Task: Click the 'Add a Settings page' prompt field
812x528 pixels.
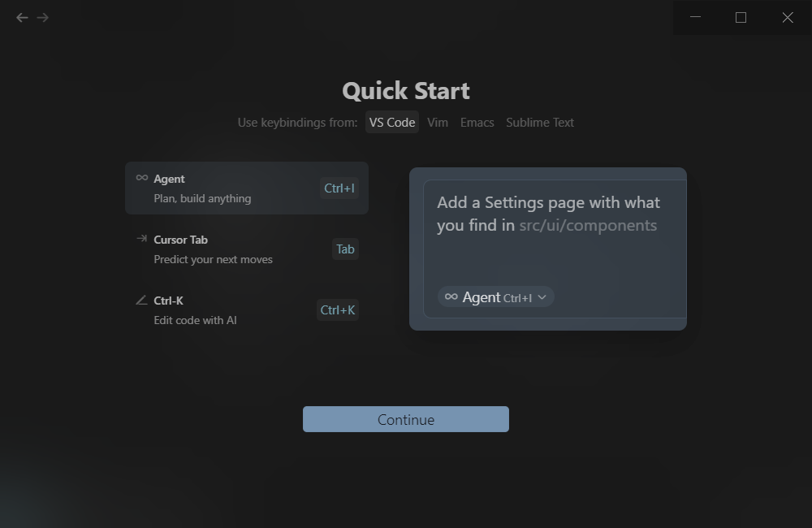Action: [x=555, y=249]
